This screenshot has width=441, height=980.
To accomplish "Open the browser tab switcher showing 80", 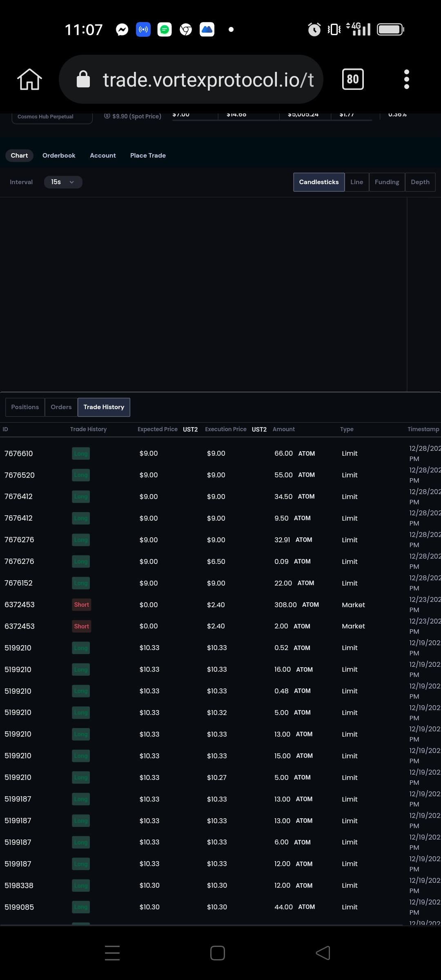I will tap(353, 79).
